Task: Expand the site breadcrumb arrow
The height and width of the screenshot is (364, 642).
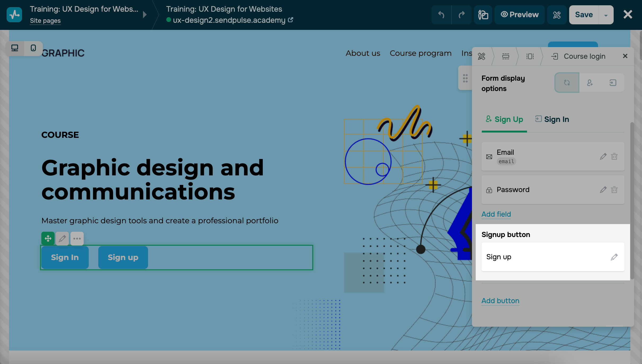Action: (145, 15)
